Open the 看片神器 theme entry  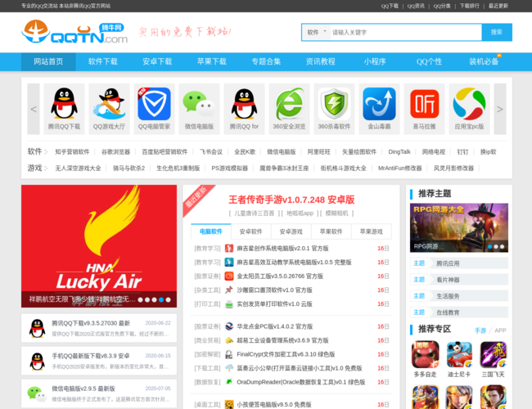459,280
